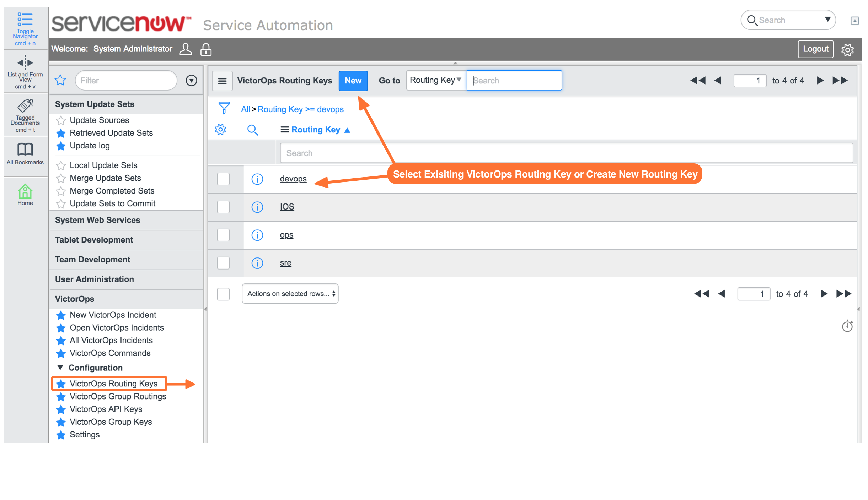Screen dimensions: 868x500
Task: Collapse the Configuration section under VictorOps
Action: (60, 368)
